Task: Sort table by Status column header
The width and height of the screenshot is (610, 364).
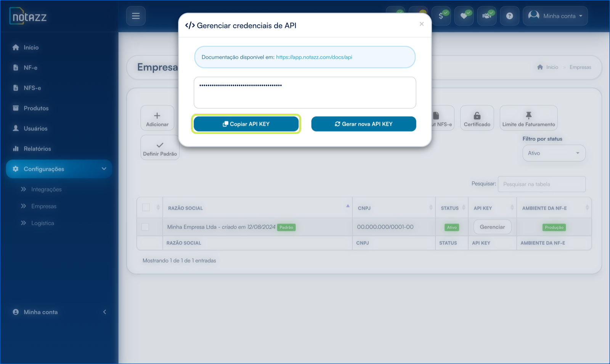Action: 452,208
